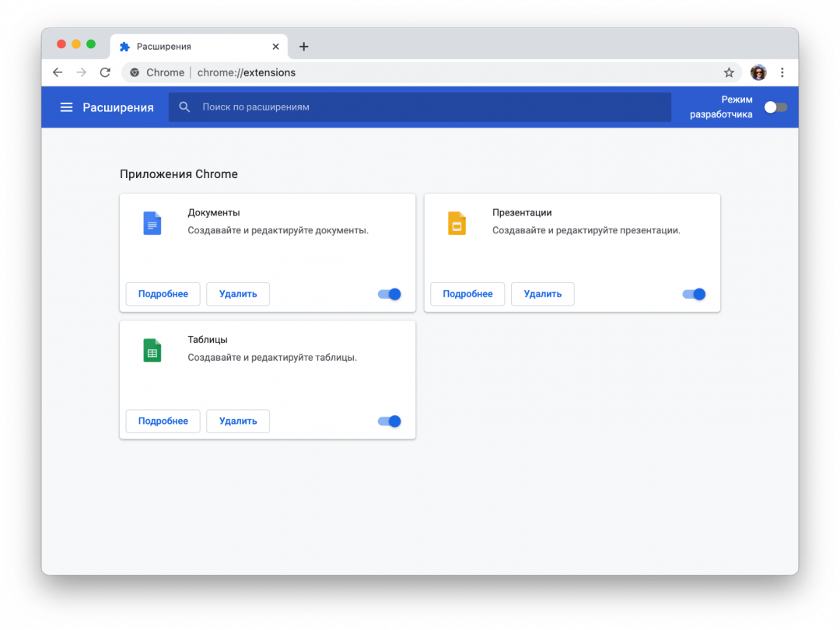Reload the page with the refresh icon
Viewport: 840px width, 630px height.
coord(105,72)
